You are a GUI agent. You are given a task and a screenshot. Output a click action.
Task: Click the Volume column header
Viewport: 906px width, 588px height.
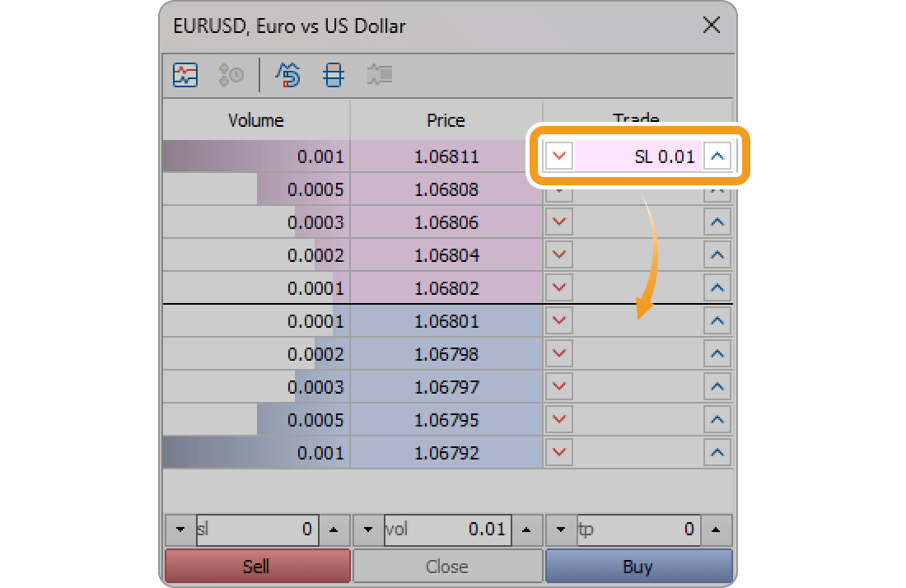tap(255, 120)
